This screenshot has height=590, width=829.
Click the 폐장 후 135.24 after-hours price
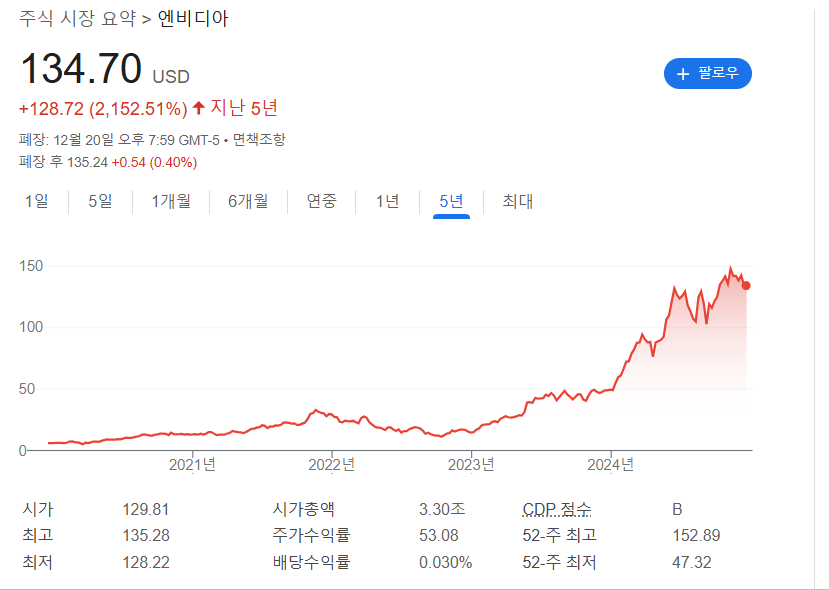[63, 162]
